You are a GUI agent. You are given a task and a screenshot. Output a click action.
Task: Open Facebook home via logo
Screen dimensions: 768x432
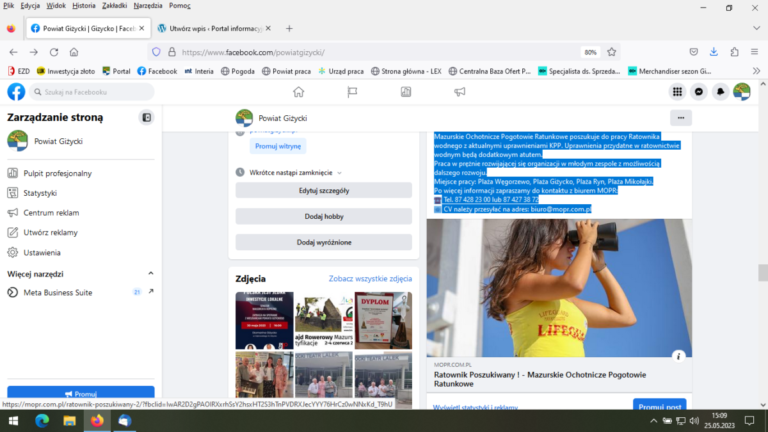(x=16, y=92)
